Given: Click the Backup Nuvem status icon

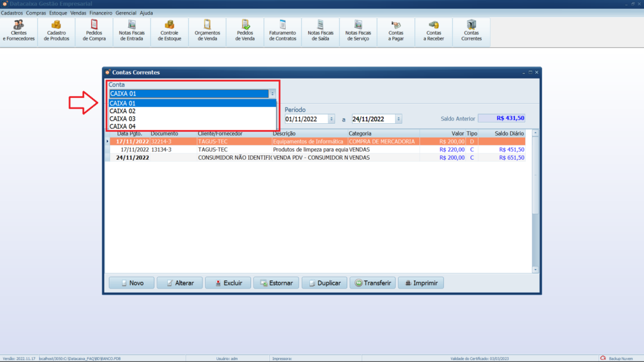Looking at the screenshot, I should 602,358.
